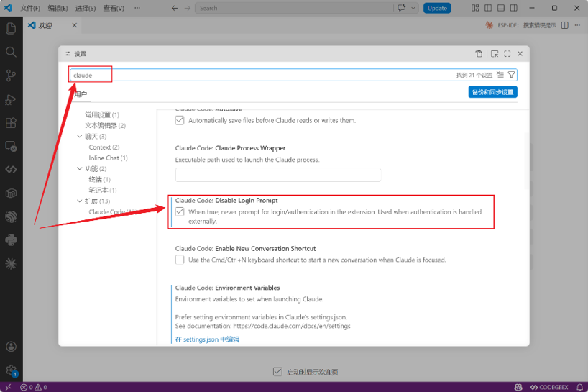Click the Update button
The image size is (588, 392).
pyautogui.click(x=437, y=8)
